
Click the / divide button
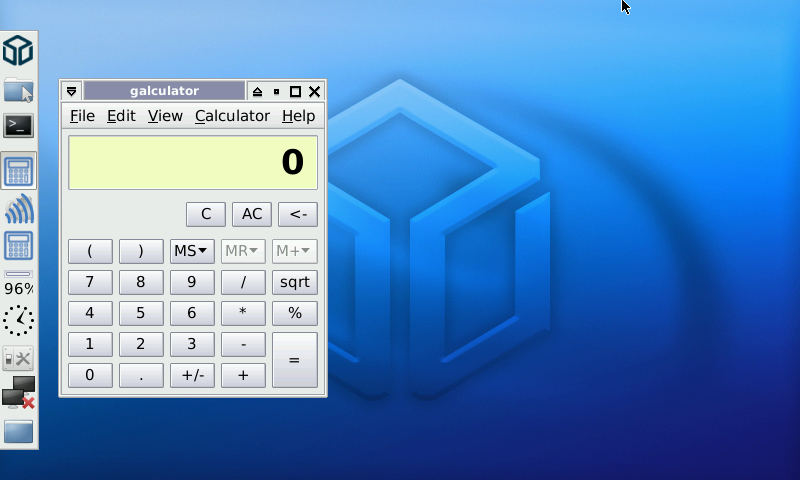tap(243, 282)
